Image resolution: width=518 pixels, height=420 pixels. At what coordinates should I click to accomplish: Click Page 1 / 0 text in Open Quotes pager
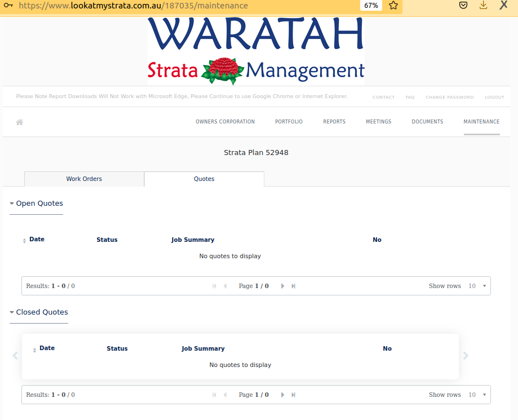tap(254, 286)
